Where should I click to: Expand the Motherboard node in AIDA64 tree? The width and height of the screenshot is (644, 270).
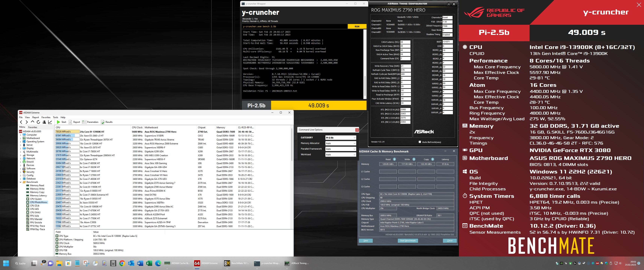pos(21,138)
